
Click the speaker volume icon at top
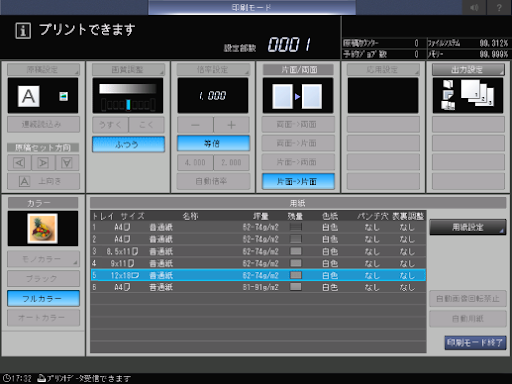(475, 7)
